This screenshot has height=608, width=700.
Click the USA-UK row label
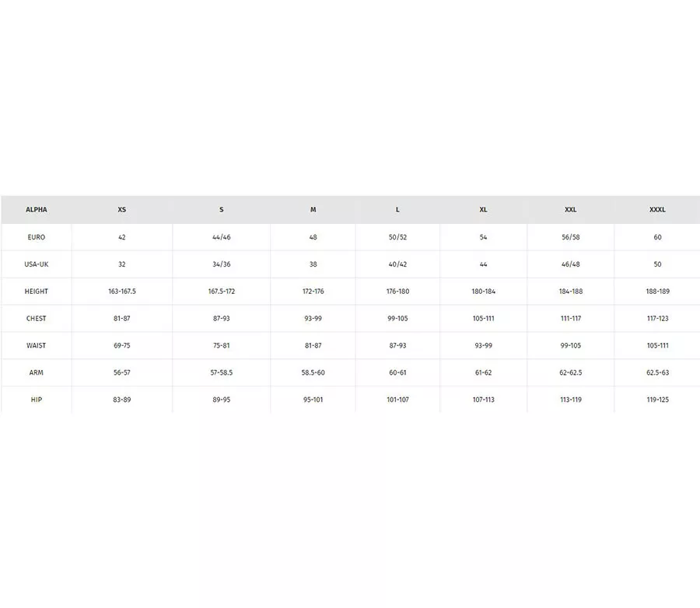(37, 264)
